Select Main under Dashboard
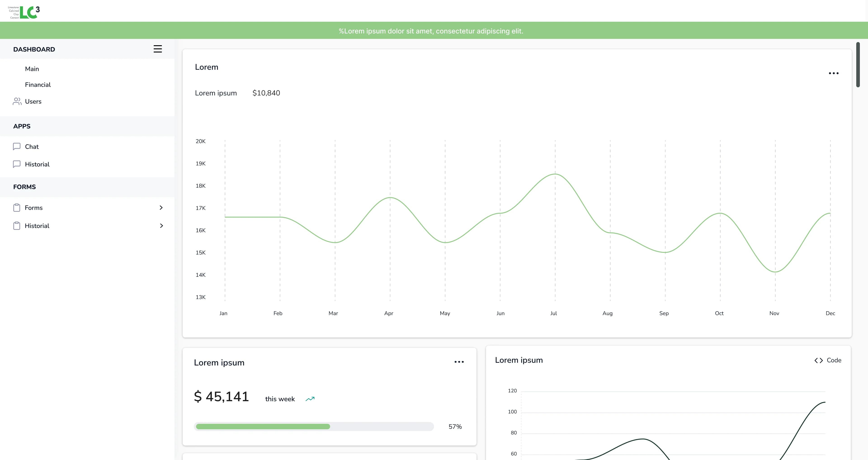The width and height of the screenshot is (868, 460). point(32,69)
